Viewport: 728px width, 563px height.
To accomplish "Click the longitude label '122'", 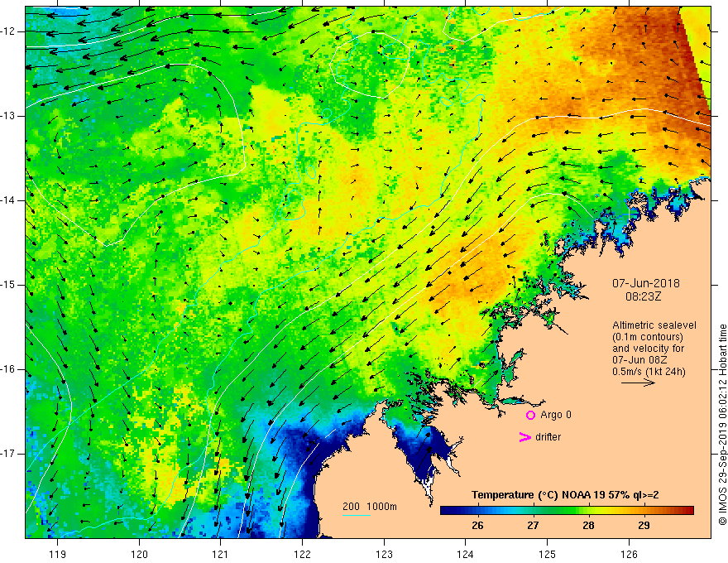I will coord(302,554).
